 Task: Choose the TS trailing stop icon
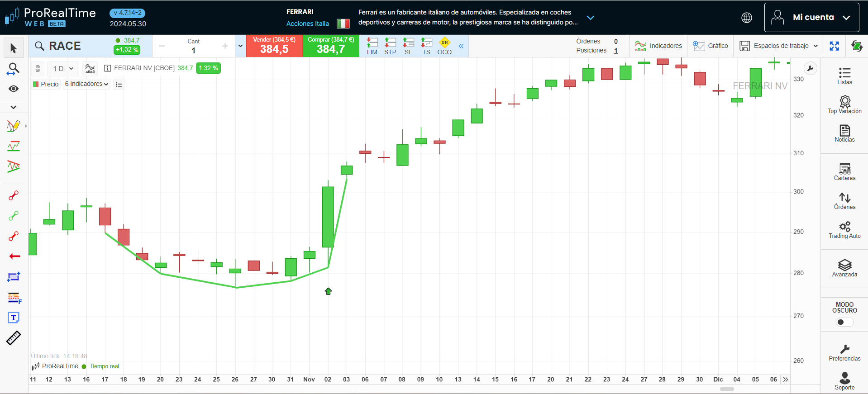[426, 46]
